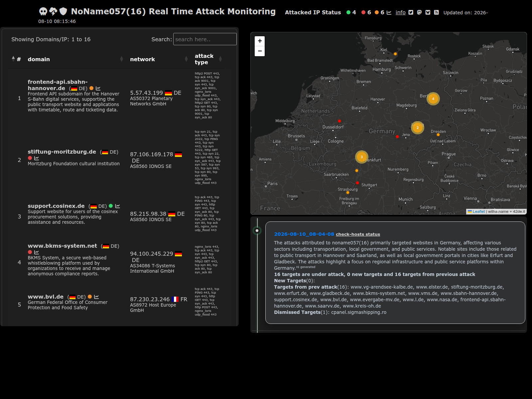Click the red map marker near Stuttgart
532x399 pixels.
pos(357,183)
